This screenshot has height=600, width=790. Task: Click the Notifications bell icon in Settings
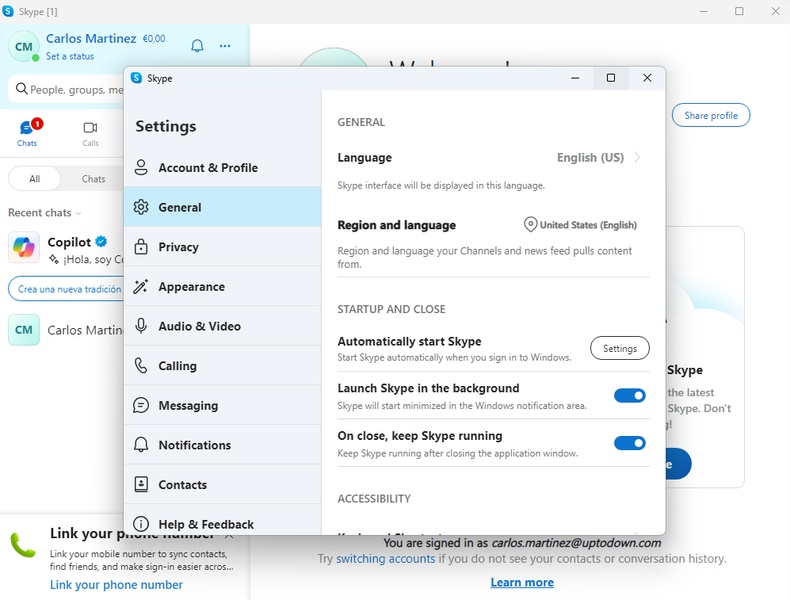[x=141, y=445]
